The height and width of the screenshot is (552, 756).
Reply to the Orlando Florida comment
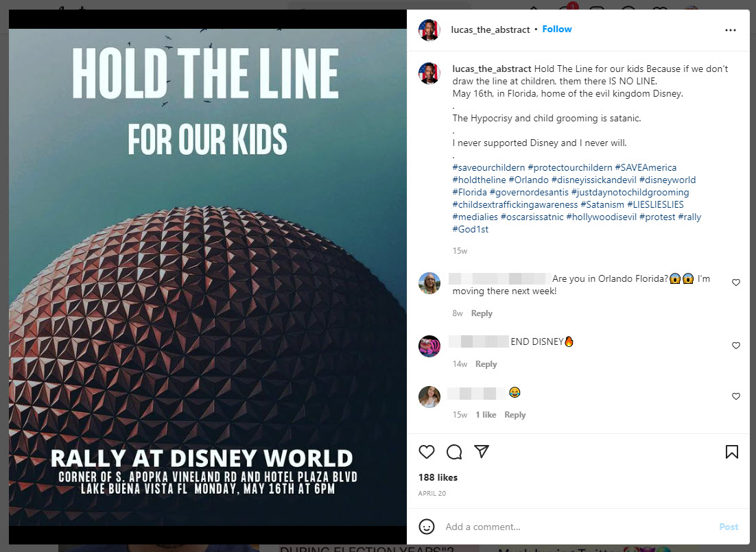(x=482, y=313)
